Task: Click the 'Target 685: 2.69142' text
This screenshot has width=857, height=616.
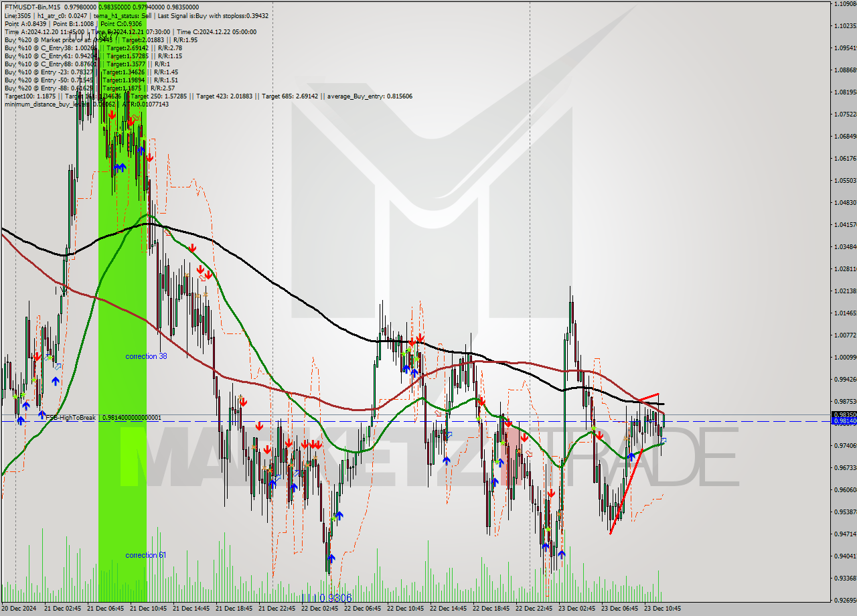Action: pyautogui.click(x=292, y=96)
